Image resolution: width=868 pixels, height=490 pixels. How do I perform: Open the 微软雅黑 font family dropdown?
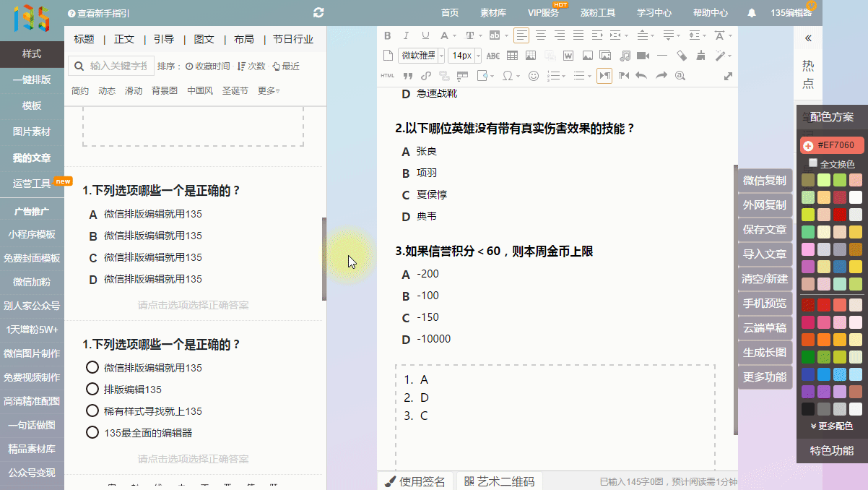421,56
